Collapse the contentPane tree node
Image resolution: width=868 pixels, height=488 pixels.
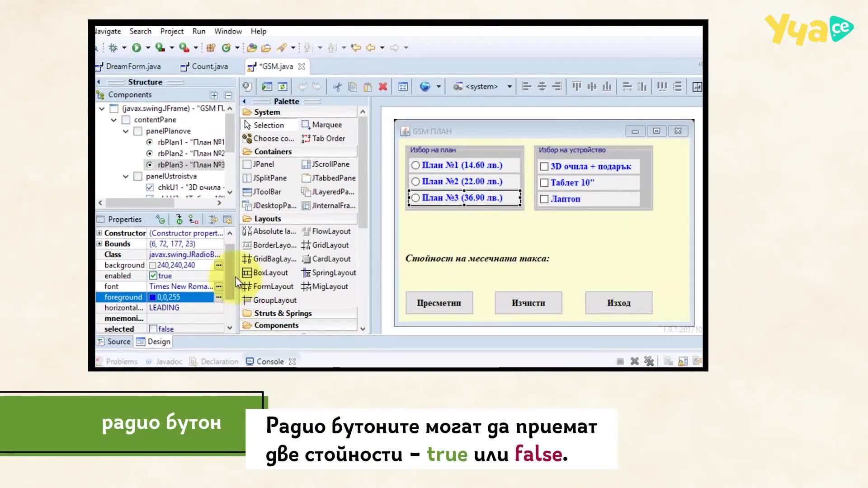coord(113,120)
